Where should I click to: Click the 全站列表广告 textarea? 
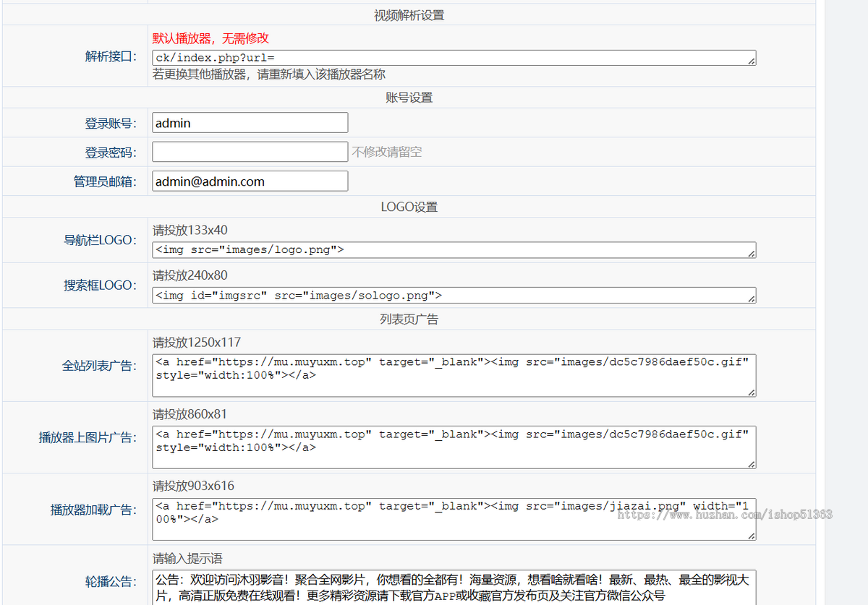454,375
